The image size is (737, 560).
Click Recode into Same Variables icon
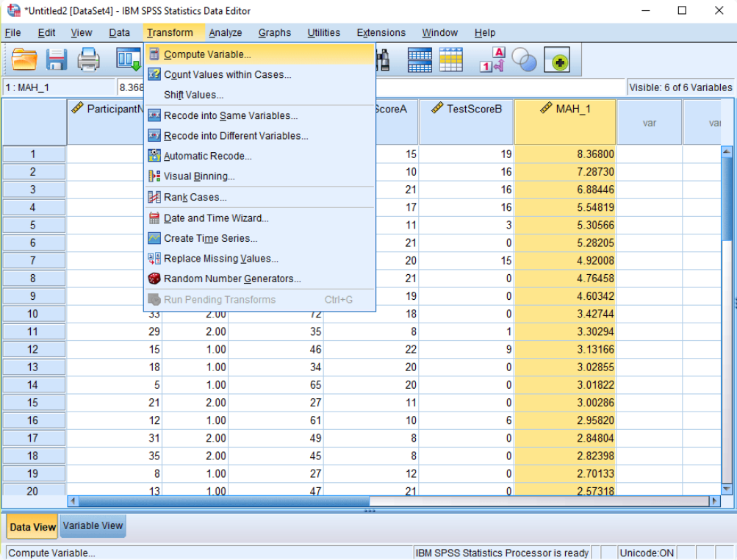point(154,115)
